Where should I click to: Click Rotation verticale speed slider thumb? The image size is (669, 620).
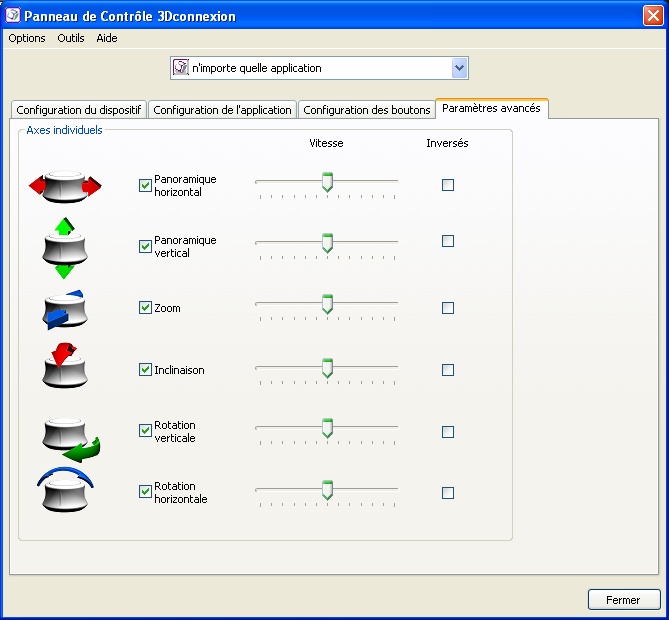click(x=327, y=428)
